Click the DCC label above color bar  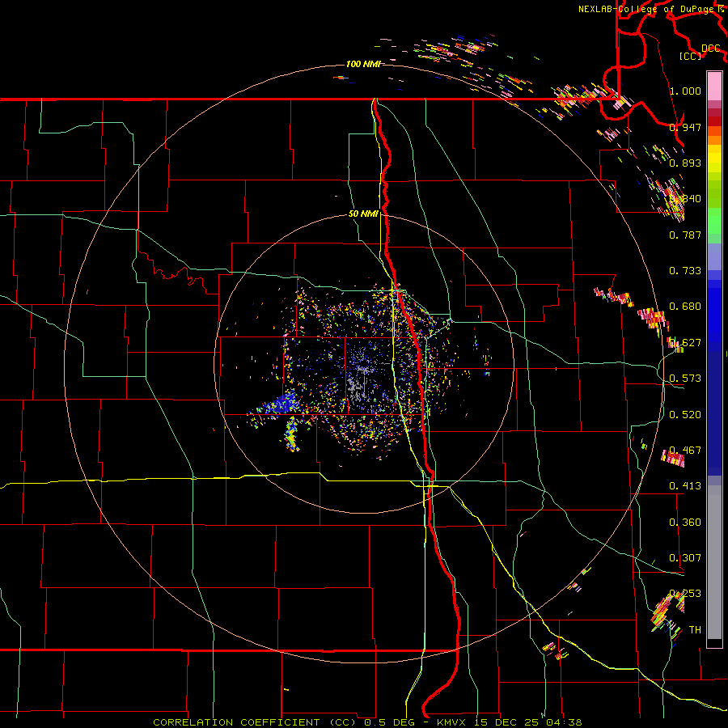pyautogui.click(x=710, y=48)
